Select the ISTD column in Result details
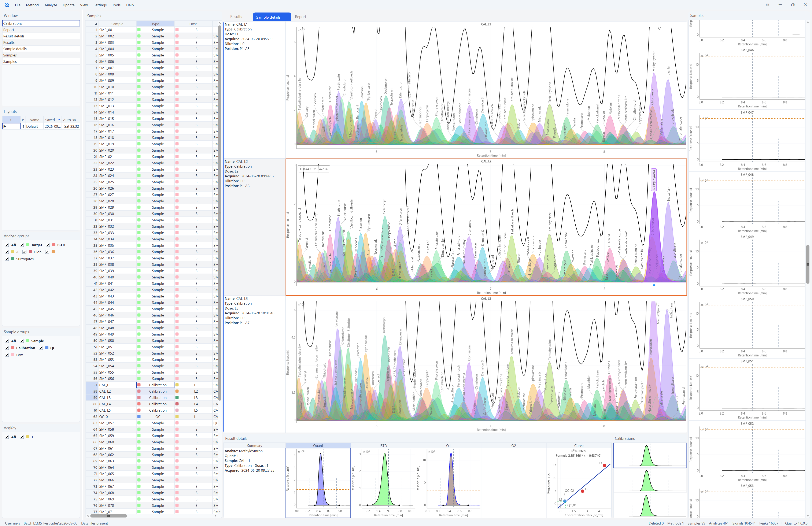812x526 pixels. pyautogui.click(x=383, y=445)
